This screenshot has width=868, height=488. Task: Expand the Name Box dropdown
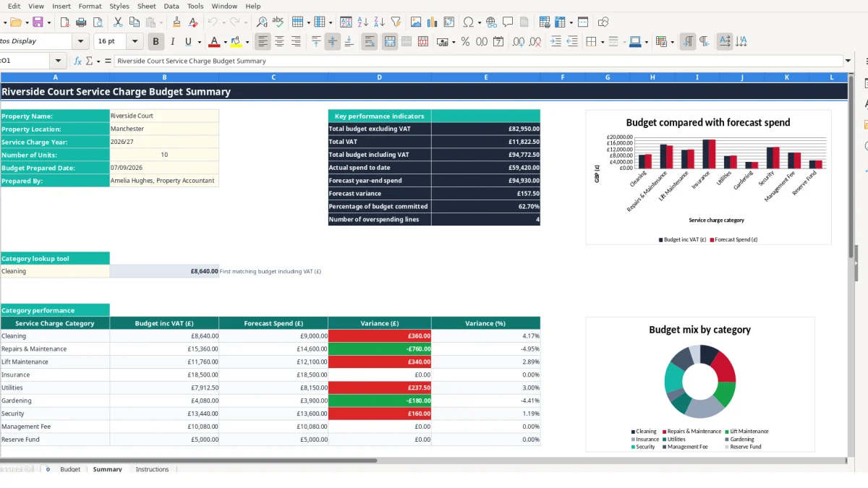[x=59, y=61]
